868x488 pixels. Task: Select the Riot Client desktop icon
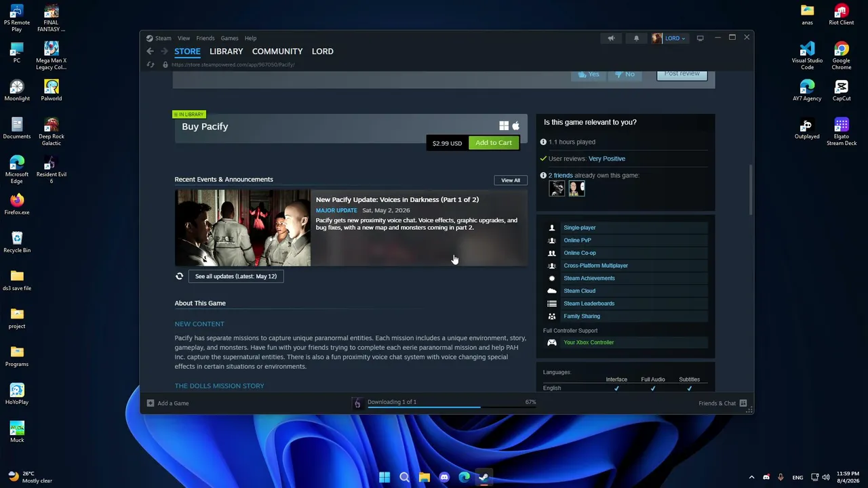coord(842,15)
